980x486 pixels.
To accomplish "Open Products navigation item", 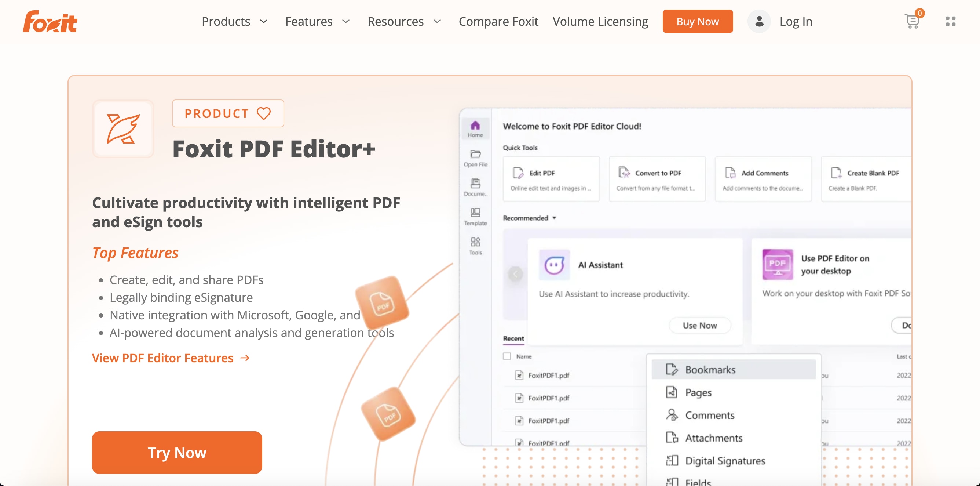I will click(x=226, y=22).
